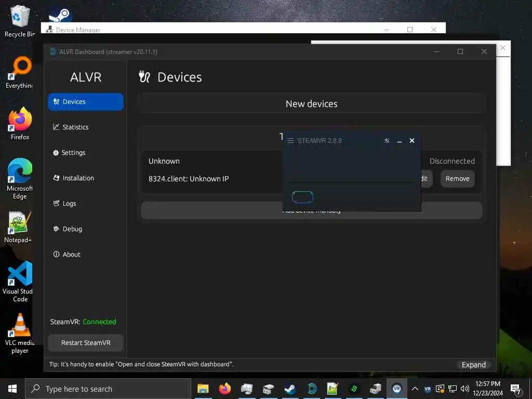Expand the tip notification bar
Image resolution: width=532 pixels, height=399 pixels.
click(x=474, y=365)
